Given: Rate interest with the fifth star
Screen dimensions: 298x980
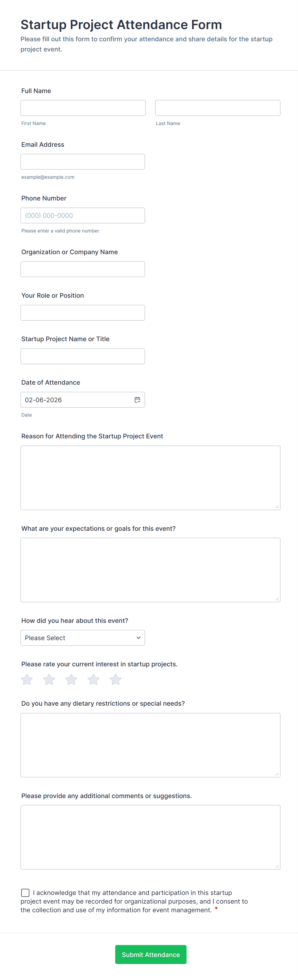Looking at the screenshot, I should [x=115, y=679].
